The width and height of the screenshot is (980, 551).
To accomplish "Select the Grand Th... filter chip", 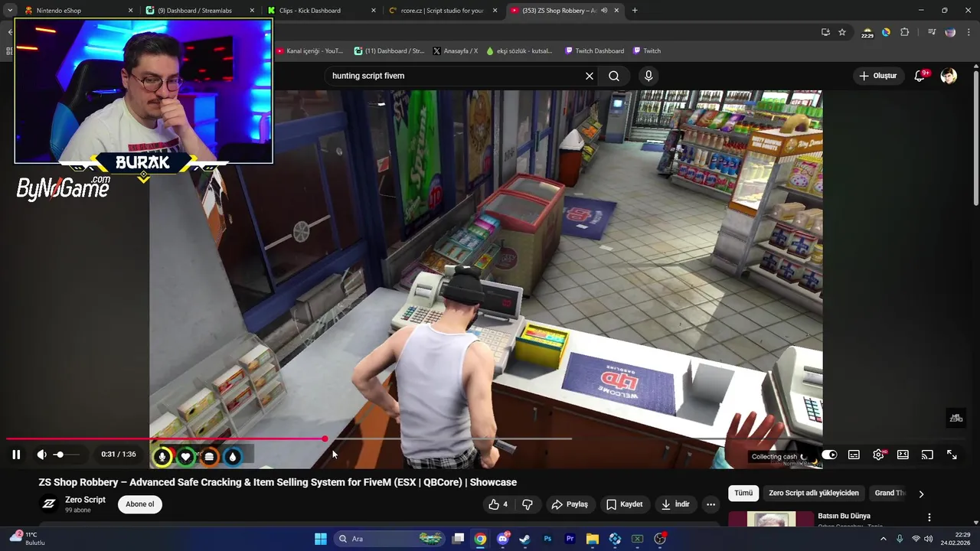I will (889, 493).
